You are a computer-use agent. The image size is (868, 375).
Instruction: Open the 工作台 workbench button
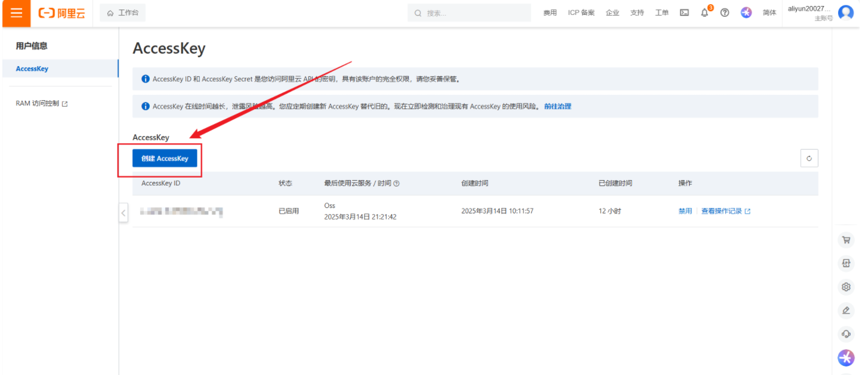point(122,13)
